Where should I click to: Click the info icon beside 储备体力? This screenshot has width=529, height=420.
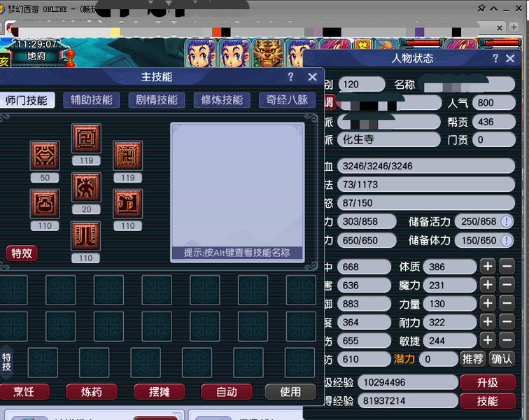[506, 240]
